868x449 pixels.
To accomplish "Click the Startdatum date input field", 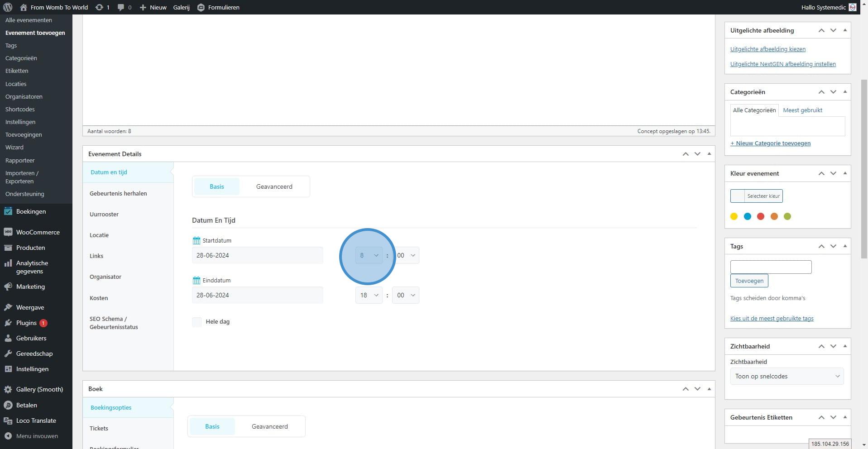I will click(x=257, y=256).
